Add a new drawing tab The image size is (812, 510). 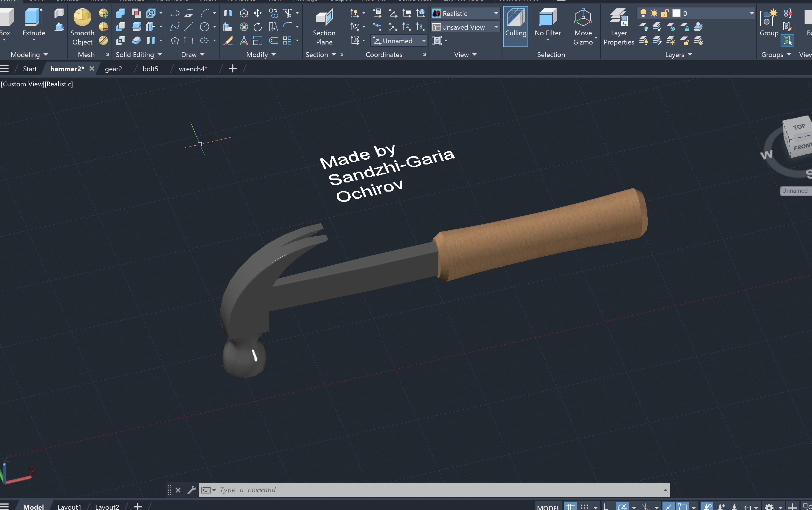[233, 69]
